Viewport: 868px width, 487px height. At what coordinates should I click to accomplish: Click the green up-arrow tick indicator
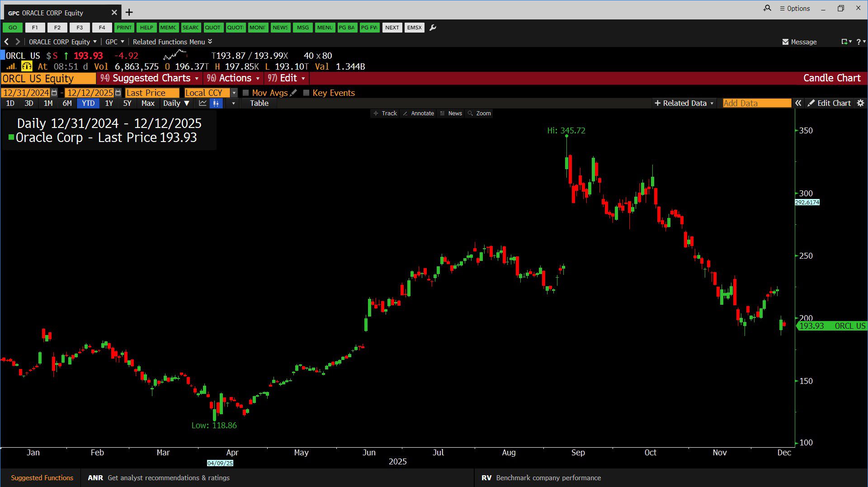[x=66, y=56]
